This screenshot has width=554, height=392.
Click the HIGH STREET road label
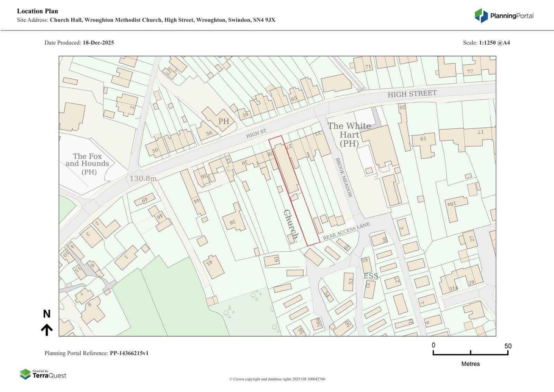[412, 94]
